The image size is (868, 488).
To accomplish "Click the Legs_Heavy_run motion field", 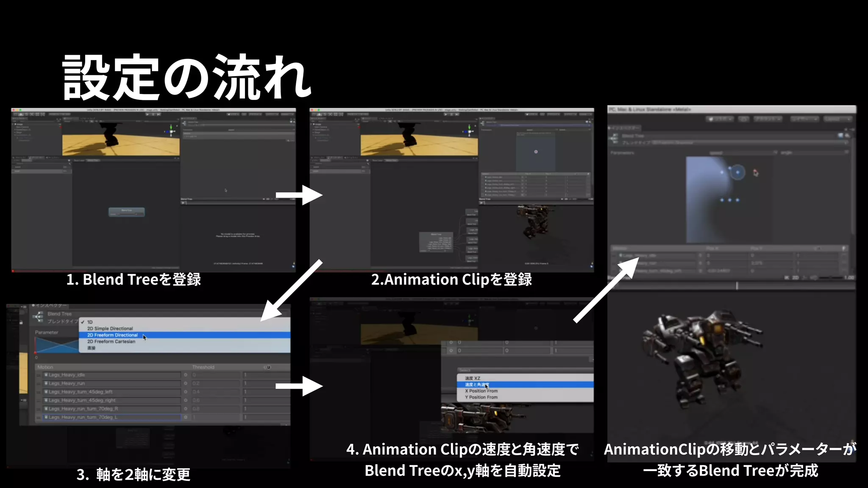I will (x=112, y=383).
